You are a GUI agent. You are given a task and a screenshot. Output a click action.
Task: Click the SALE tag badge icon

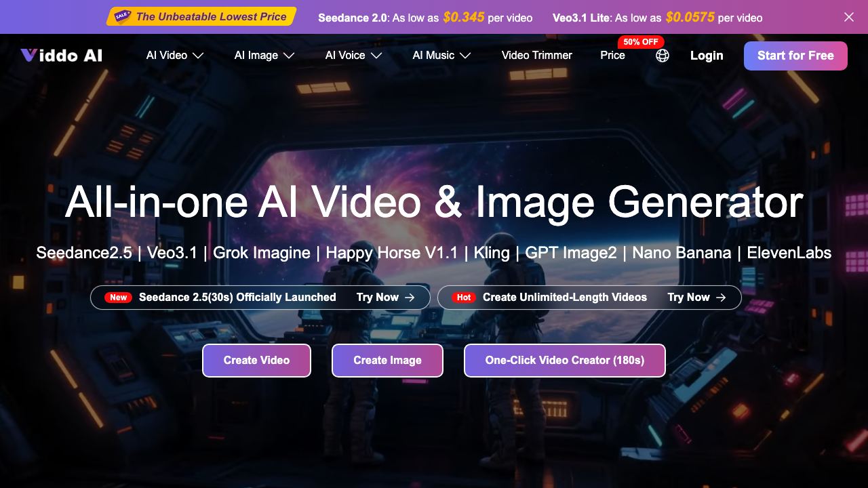click(123, 16)
